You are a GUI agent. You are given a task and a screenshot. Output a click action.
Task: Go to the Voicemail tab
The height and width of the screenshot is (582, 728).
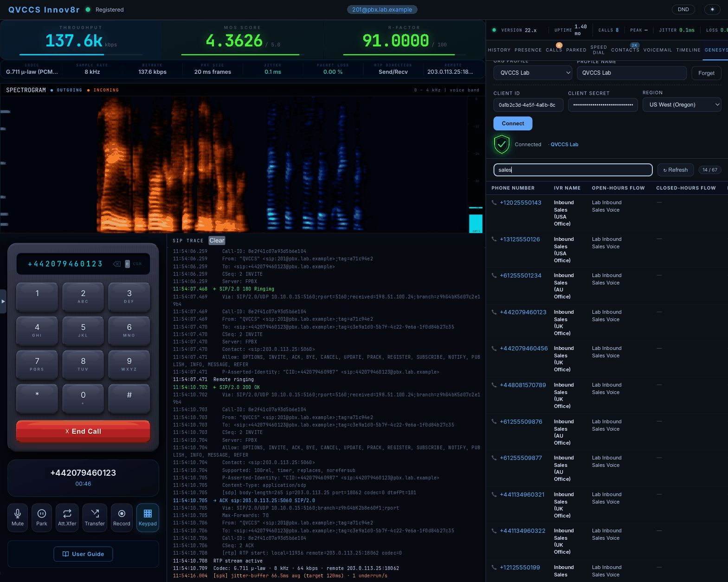tap(658, 50)
